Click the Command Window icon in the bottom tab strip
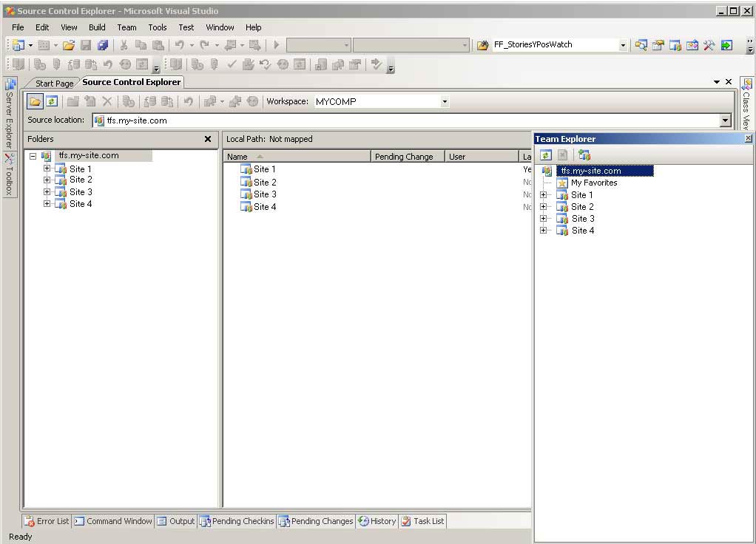The width and height of the screenshot is (756, 544). (79, 521)
